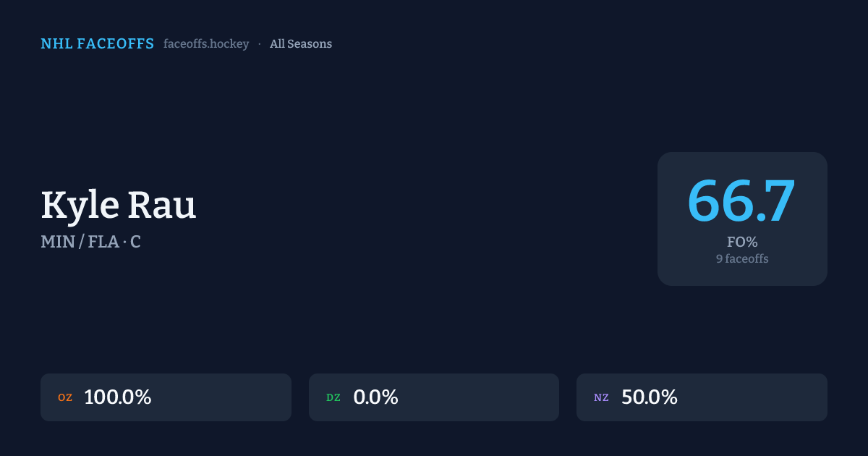Screen dimensions: 868x456
Task: Select the All Seasons label
Action: point(301,44)
